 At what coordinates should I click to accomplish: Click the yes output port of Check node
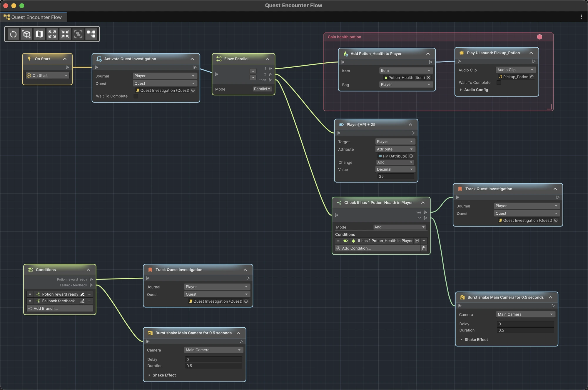tap(425, 212)
